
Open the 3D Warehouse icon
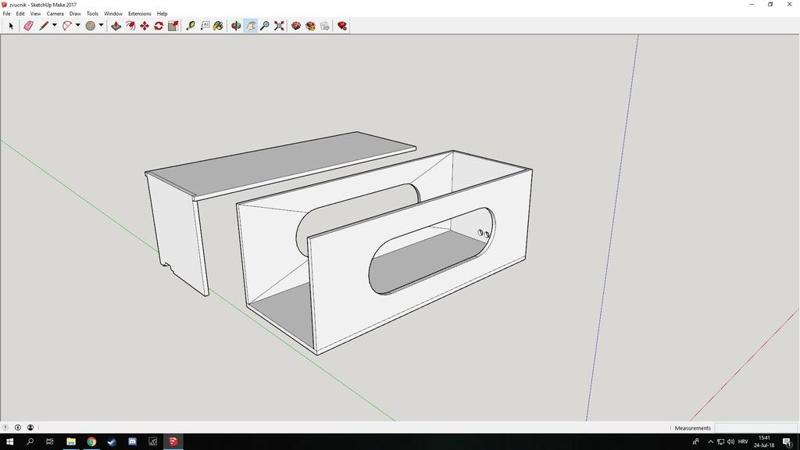296,26
